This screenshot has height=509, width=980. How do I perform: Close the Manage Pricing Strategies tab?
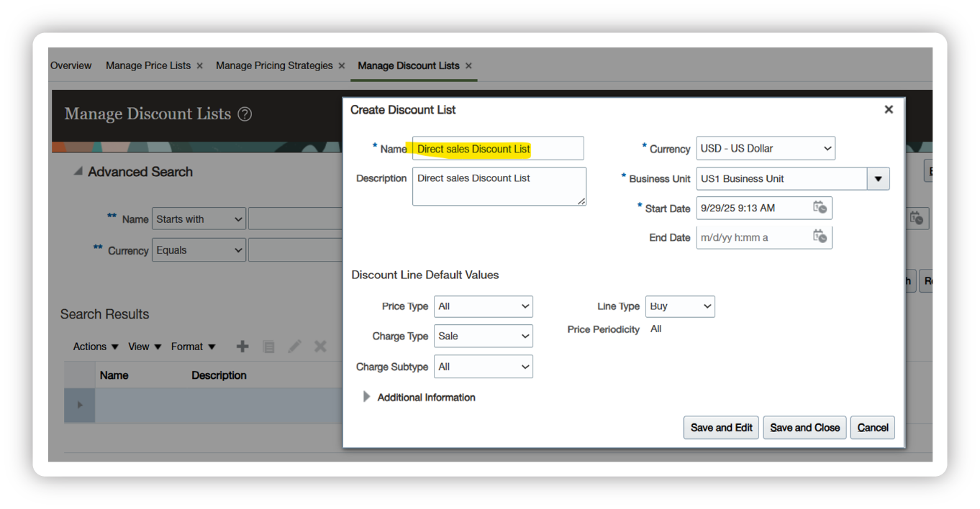(342, 65)
